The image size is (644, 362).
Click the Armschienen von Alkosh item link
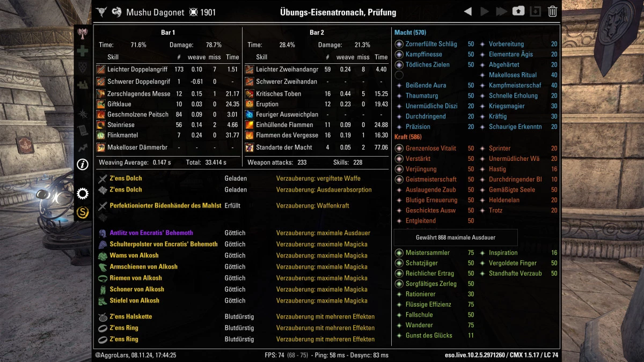click(x=143, y=267)
